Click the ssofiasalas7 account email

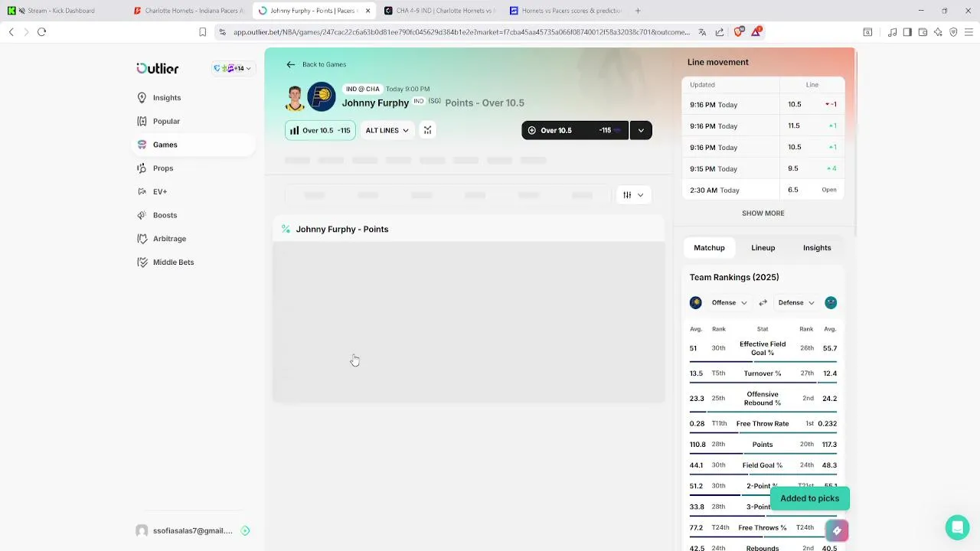[x=192, y=530]
